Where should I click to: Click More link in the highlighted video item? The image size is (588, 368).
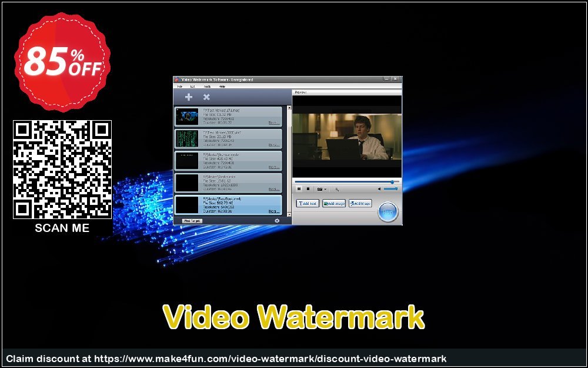(x=274, y=211)
